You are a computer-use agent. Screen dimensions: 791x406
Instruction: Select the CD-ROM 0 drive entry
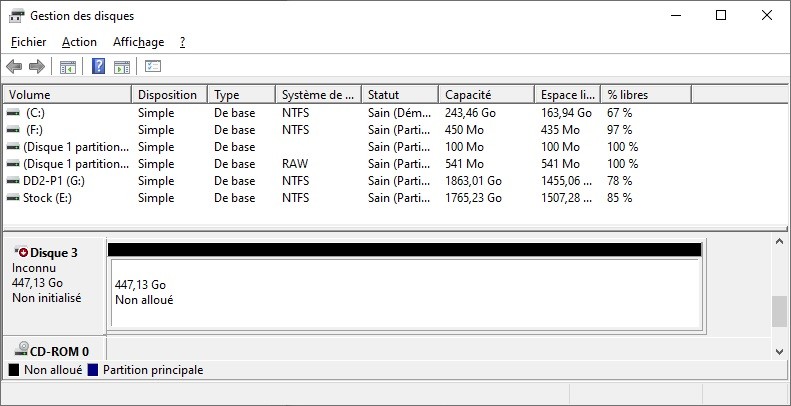[54, 351]
